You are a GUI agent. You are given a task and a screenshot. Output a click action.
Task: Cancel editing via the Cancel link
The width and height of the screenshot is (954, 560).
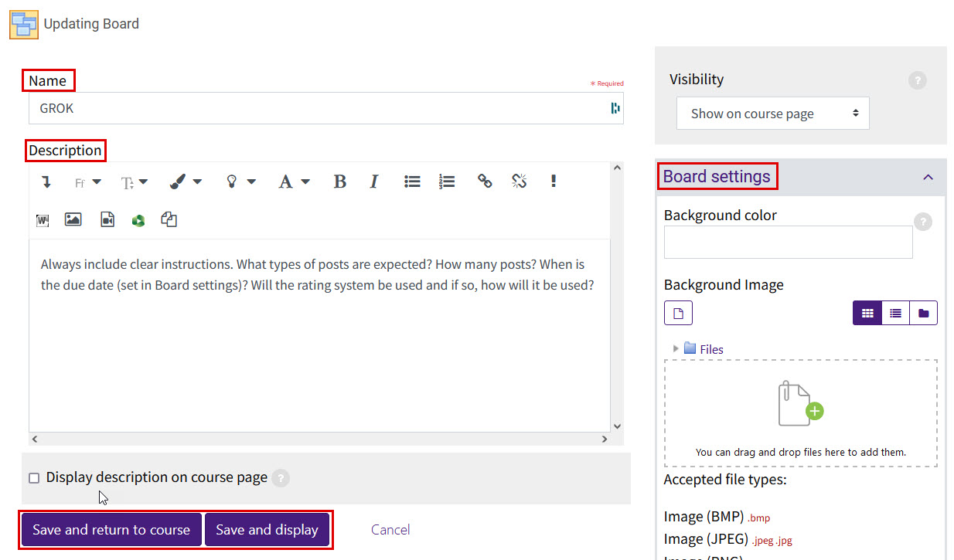(390, 530)
